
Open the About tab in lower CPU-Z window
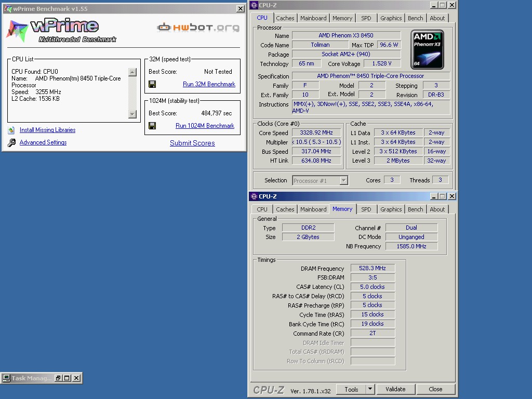pos(437,210)
